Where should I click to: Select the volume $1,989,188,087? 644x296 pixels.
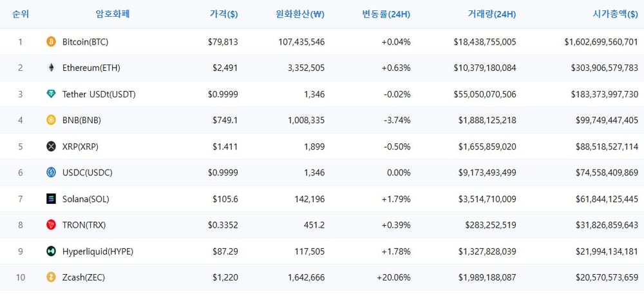click(x=487, y=277)
